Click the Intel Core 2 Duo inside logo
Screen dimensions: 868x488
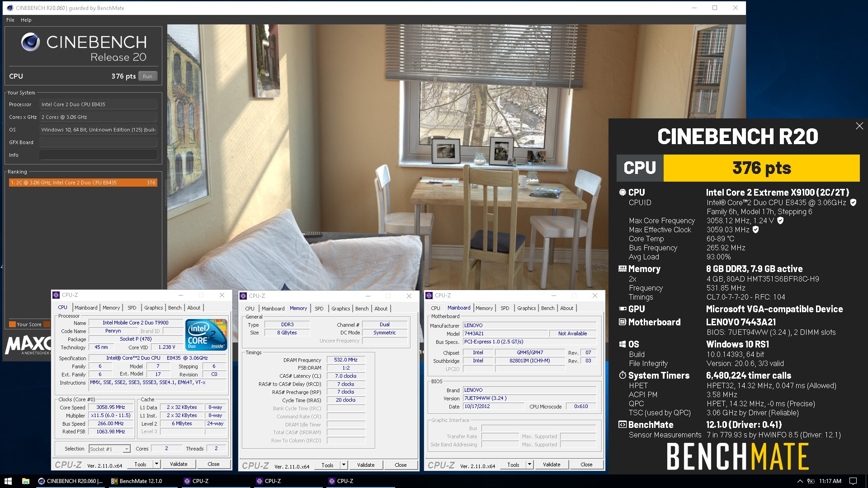coord(207,334)
